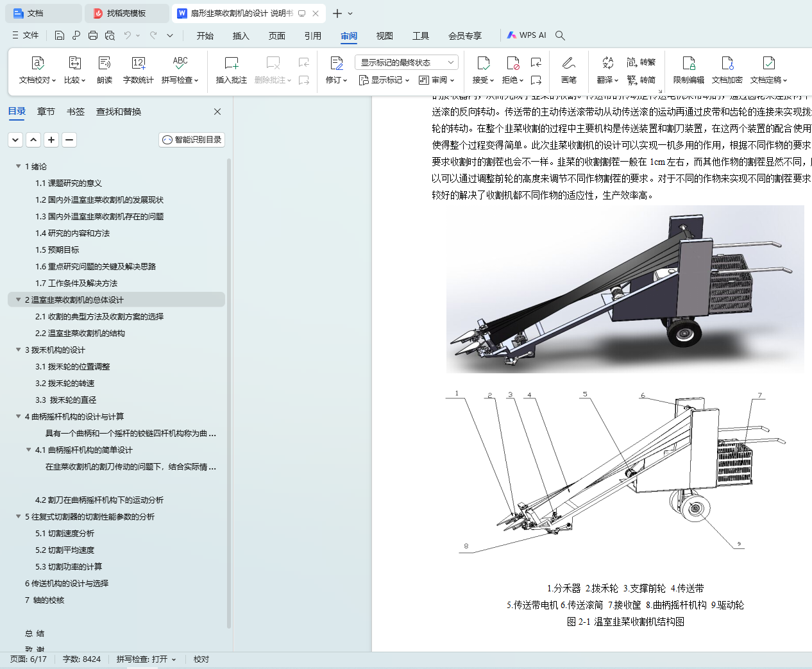Viewport: 812px width, 669px height.
Task: Open the 朗读 read aloud tool
Action: (x=105, y=64)
